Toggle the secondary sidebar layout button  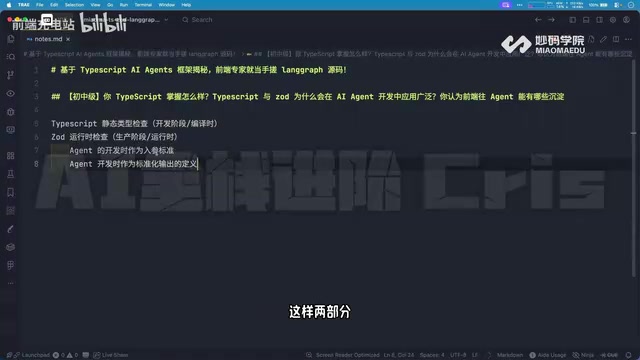[599, 20]
